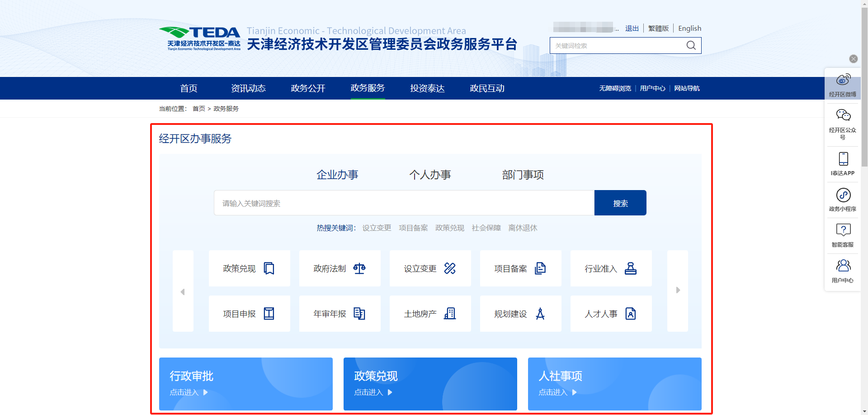Screen dimensions: 868x415
Task: Open the 政务公开 nav menu
Action: [308, 88]
